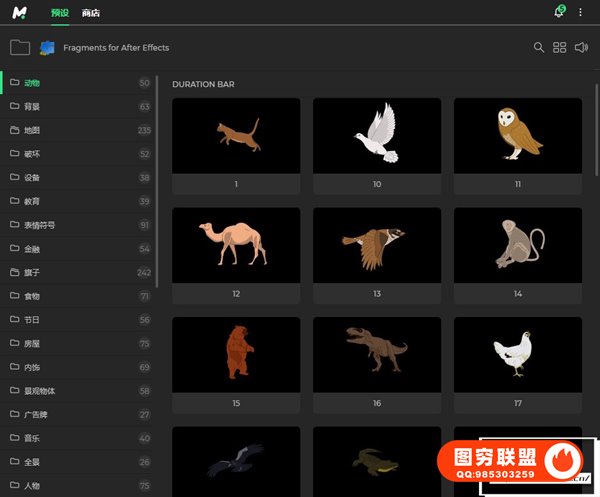Click the large folder icon in header
This screenshot has height=497, width=600.
tap(19, 47)
